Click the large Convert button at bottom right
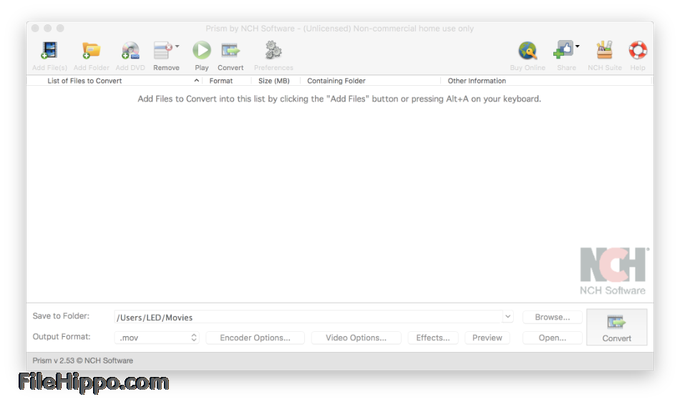 coord(616,327)
